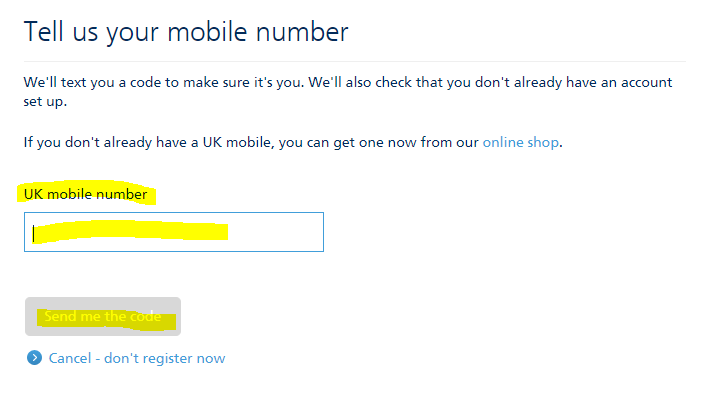Click the yellow highlighted area in the input box
The image size is (712, 395).
pyautogui.click(x=132, y=232)
